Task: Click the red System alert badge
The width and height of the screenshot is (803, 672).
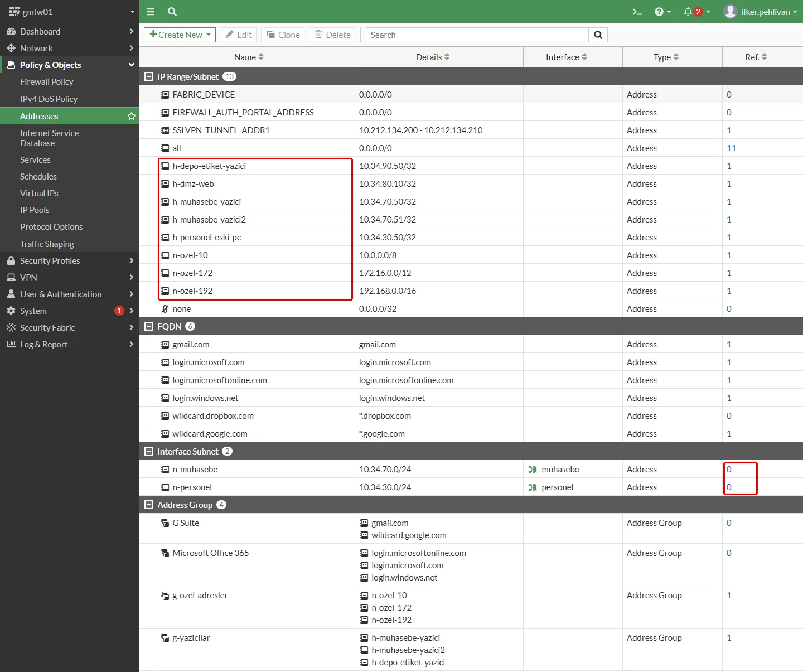Action: pos(119,311)
